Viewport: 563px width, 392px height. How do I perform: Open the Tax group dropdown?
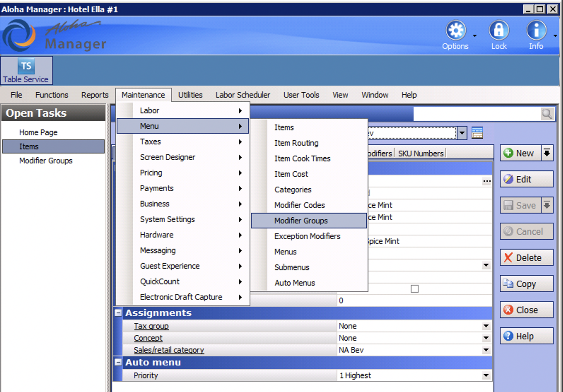point(486,326)
